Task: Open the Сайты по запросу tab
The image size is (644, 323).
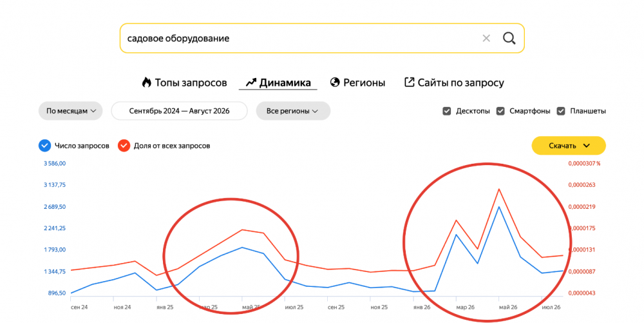Action: (x=454, y=83)
